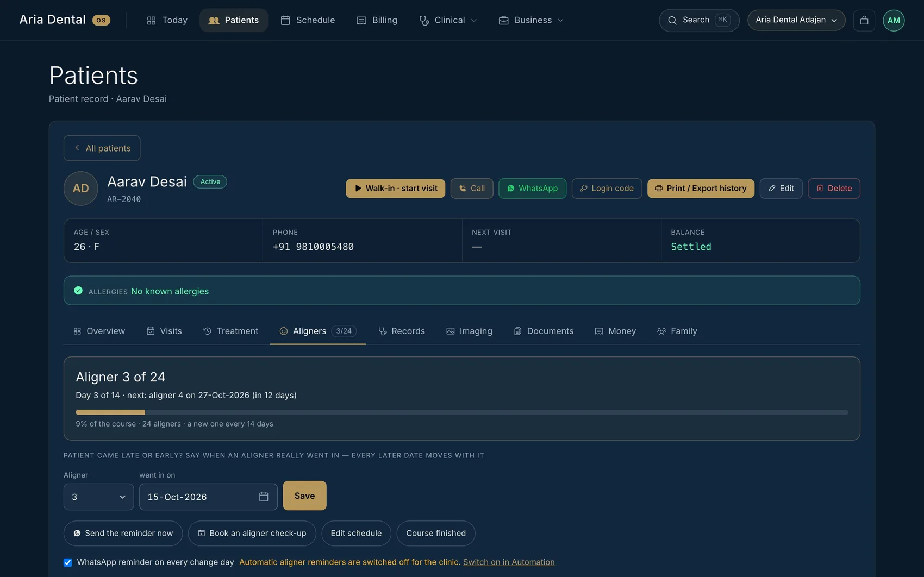This screenshot has width=924, height=577.
Task: Open the AM user avatar menu
Action: tap(894, 20)
